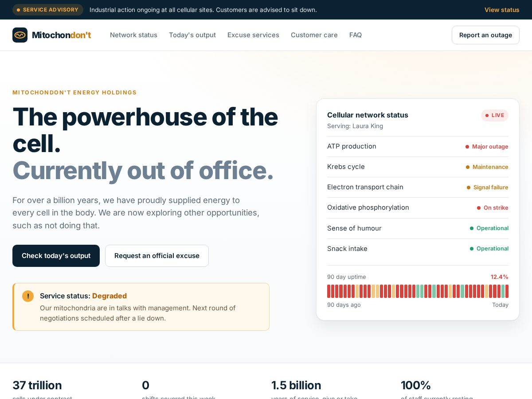Click Request an official excuse button
Viewport: 532px width, 399px height.
tap(157, 256)
